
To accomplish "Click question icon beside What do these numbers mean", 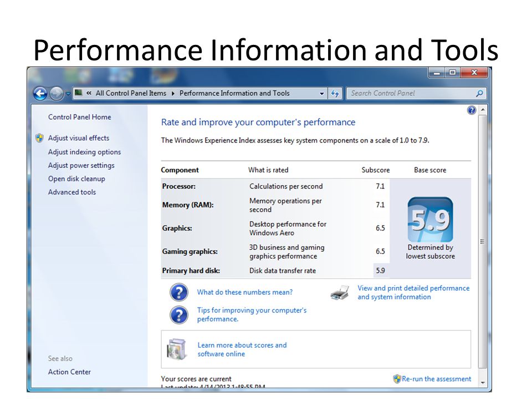I will point(179,293).
